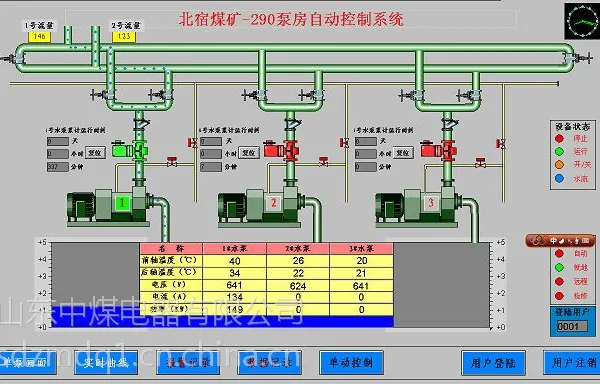Viewport: 600px width, 384px height.
Task: Click the keyboard icon on IME bar
Action: [x=585, y=241]
